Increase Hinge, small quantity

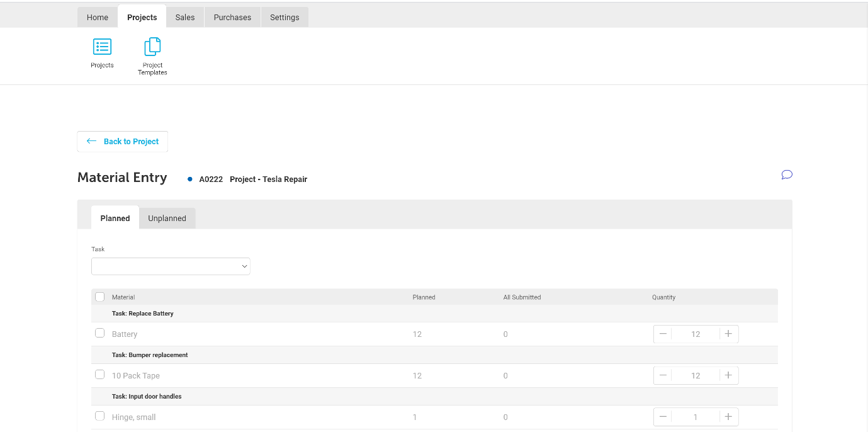click(728, 417)
